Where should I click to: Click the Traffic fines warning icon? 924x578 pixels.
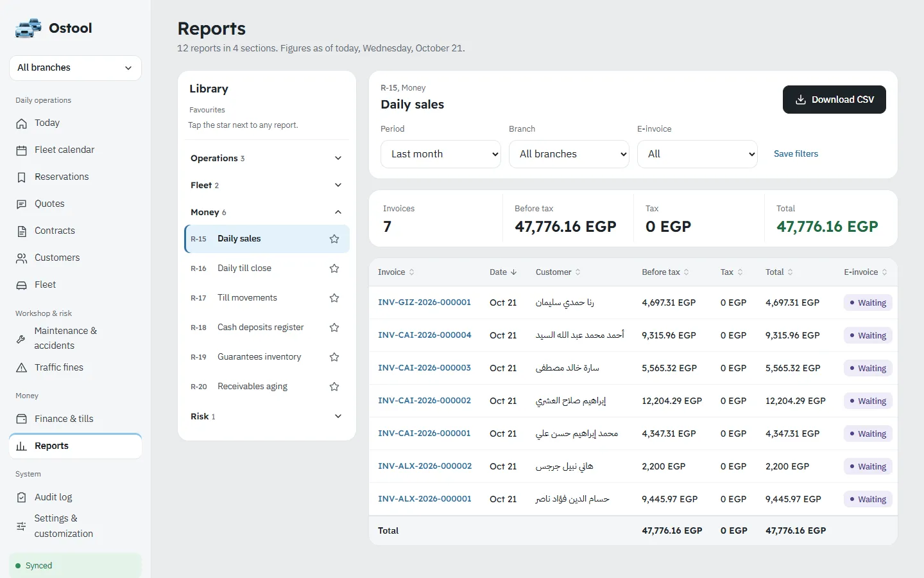click(22, 368)
